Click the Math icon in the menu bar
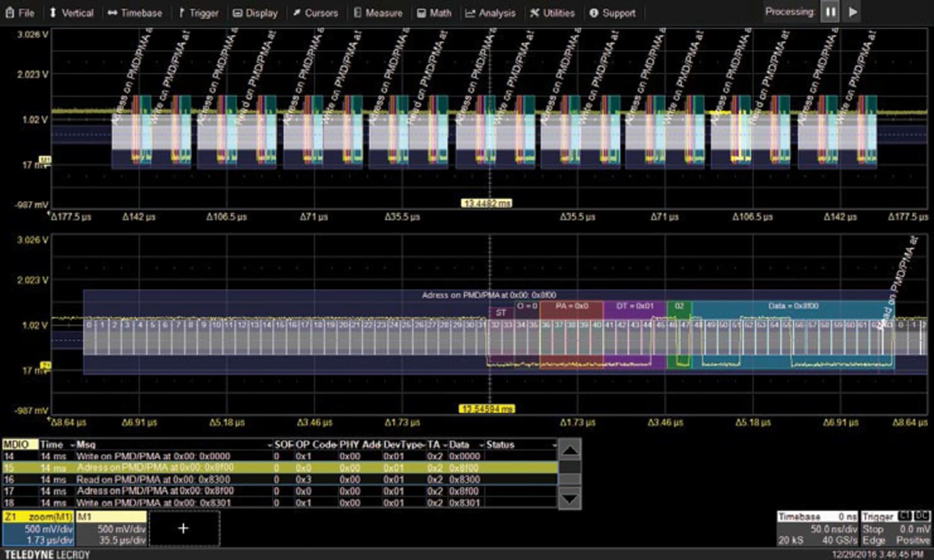 (x=423, y=12)
